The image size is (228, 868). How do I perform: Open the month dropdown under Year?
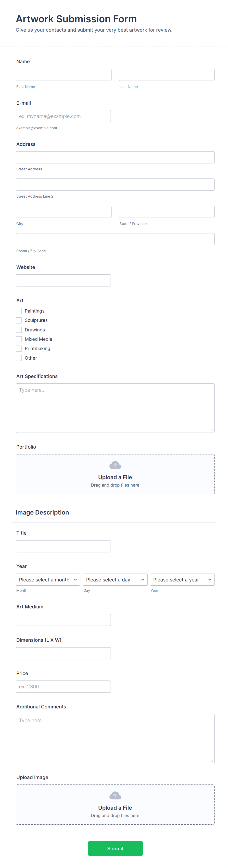click(x=48, y=579)
